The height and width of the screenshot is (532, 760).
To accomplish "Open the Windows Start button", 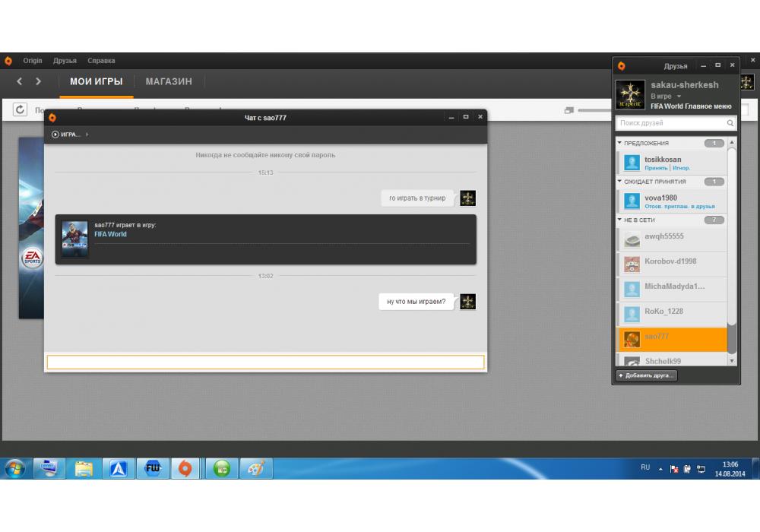I will click(14, 468).
